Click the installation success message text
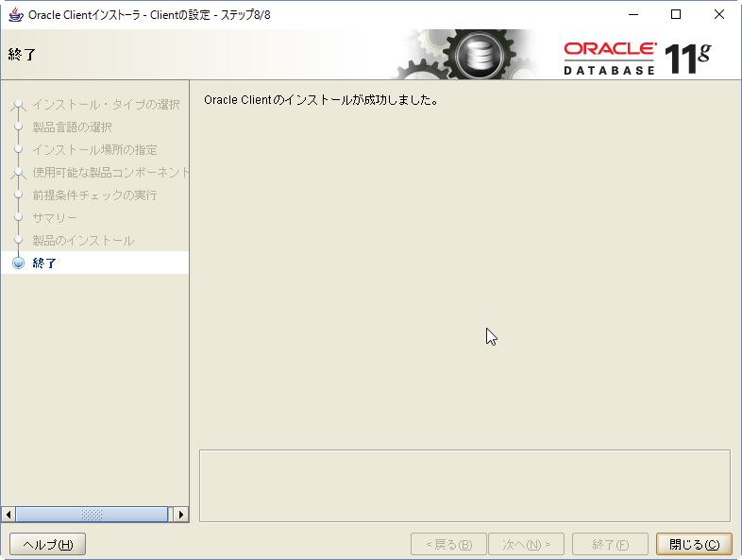This screenshot has height=560, width=742. [x=321, y=100]
